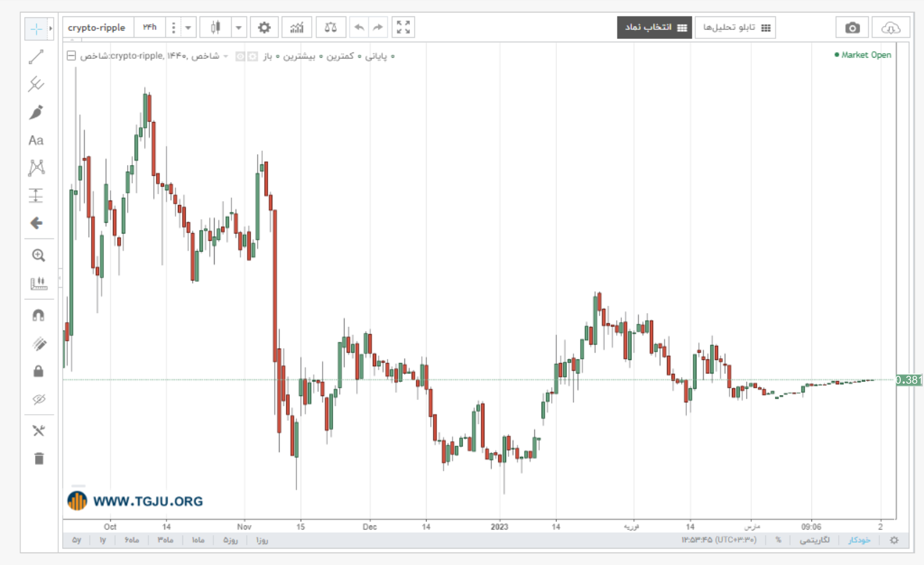Image resolution: width=924 pixels, height=565 pixels.
Task: Take a chart snapshot with camera icon
Action: 852,28
